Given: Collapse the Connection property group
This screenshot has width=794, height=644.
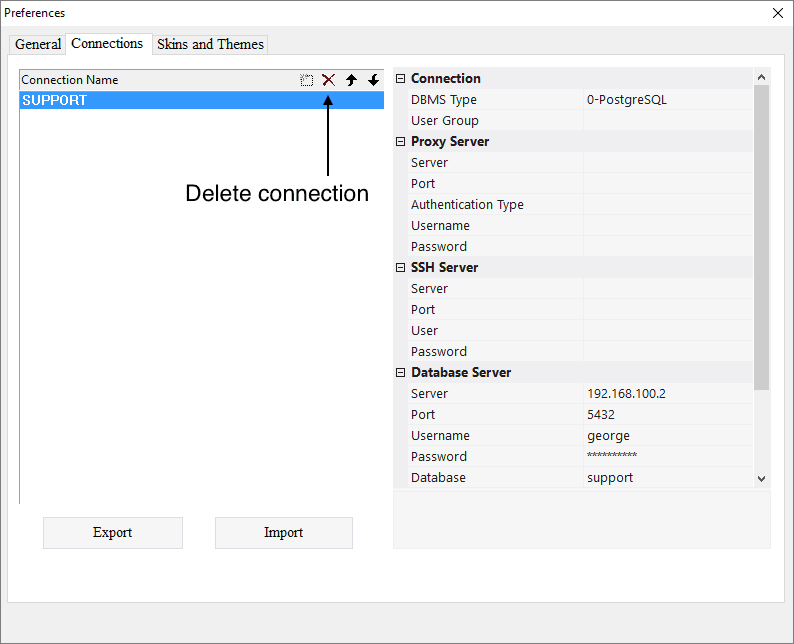Looking at the screenshot, I should click(x=401, y=79).
